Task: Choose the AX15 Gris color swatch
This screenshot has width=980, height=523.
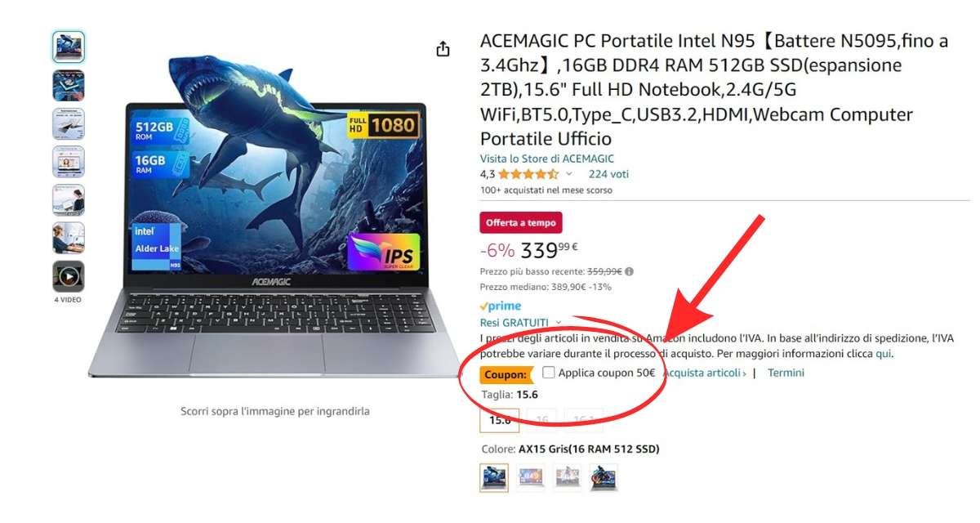Action: (x=494, y=478)
